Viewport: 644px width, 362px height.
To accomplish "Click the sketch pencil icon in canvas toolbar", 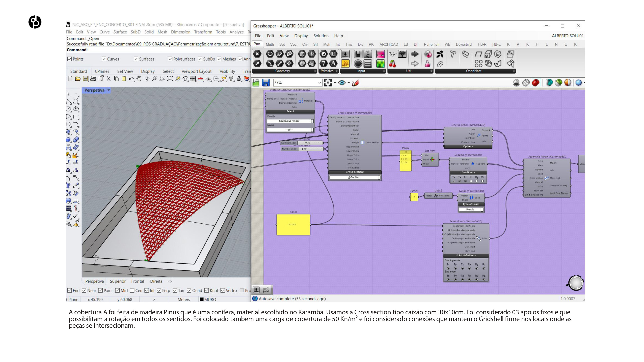I will click(355, 82).
